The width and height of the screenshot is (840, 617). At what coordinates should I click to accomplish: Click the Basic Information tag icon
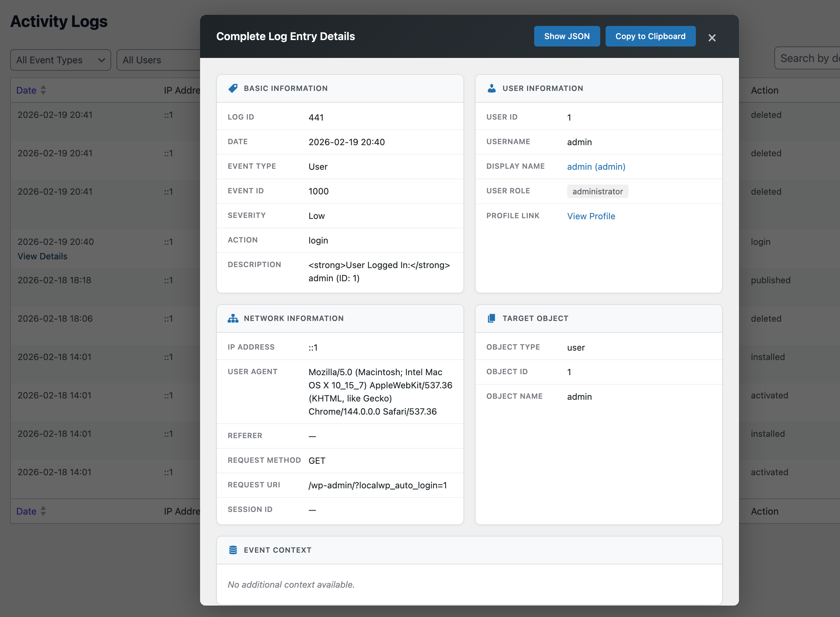click(x=233, y=89)
